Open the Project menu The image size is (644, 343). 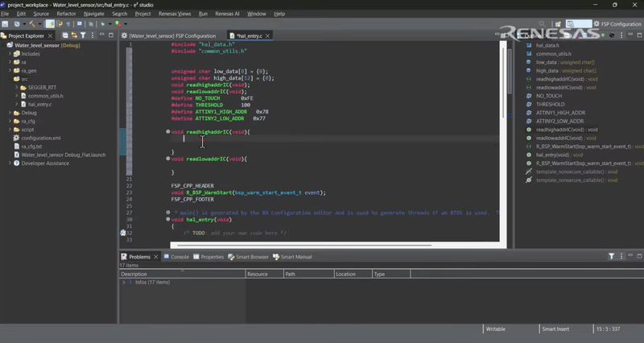click(x=142, y=14)
